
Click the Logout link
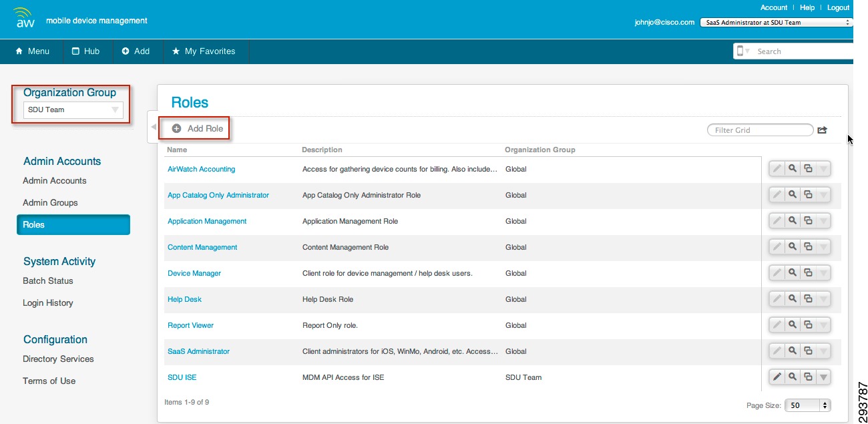pos(839,8)
